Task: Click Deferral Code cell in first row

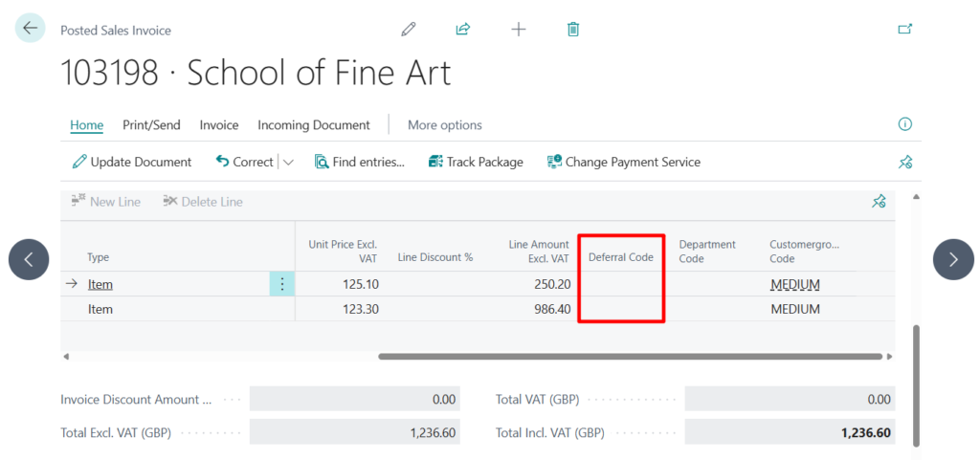Action: [621, 284]
